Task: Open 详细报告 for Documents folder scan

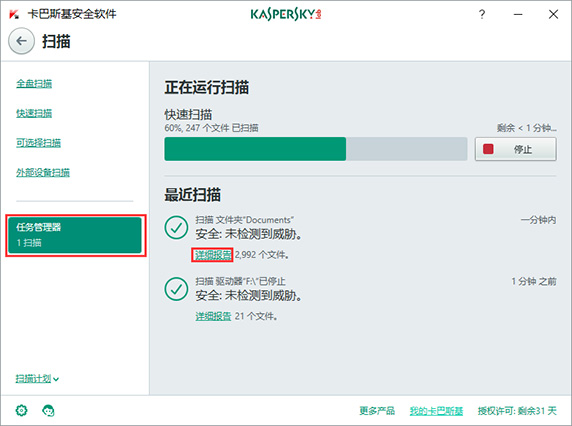Action: [x=213, y=255]
